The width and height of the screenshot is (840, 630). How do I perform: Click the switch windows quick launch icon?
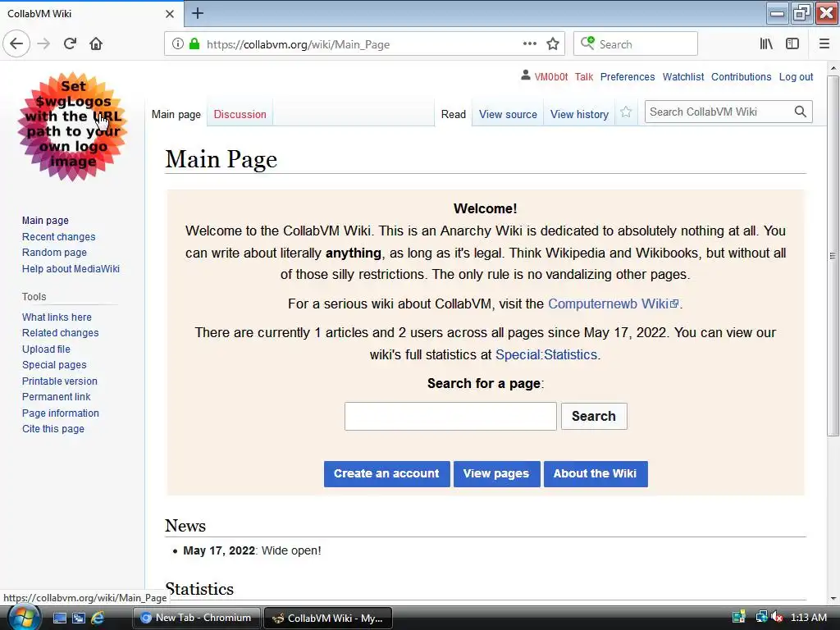(x=79, y=619)
